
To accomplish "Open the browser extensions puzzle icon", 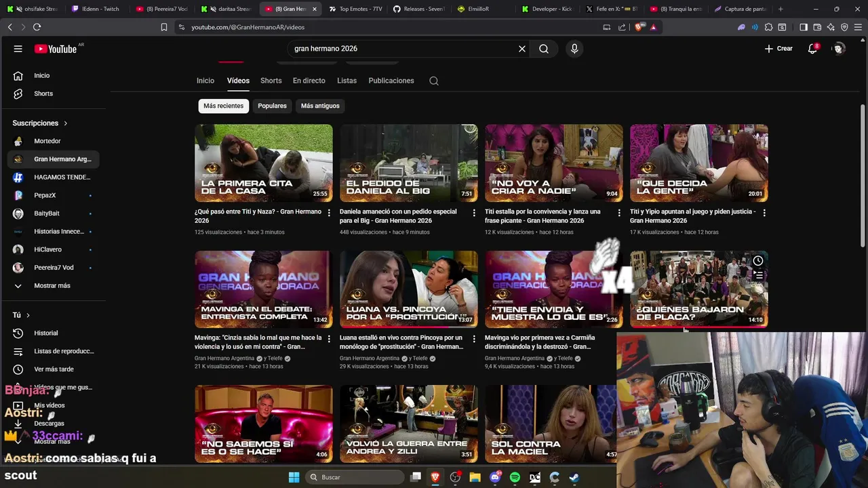I will 768,27.
